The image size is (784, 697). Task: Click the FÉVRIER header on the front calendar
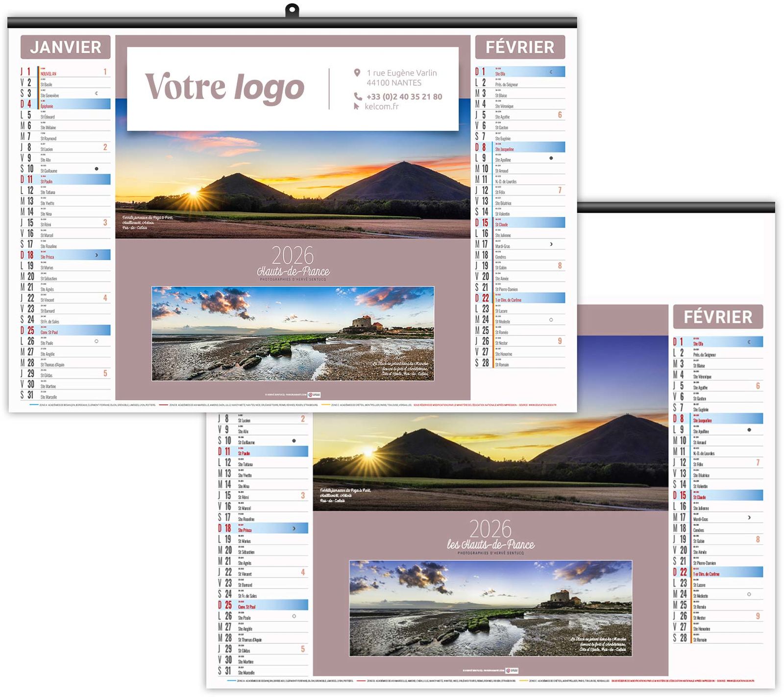click(x=520, y=47)
